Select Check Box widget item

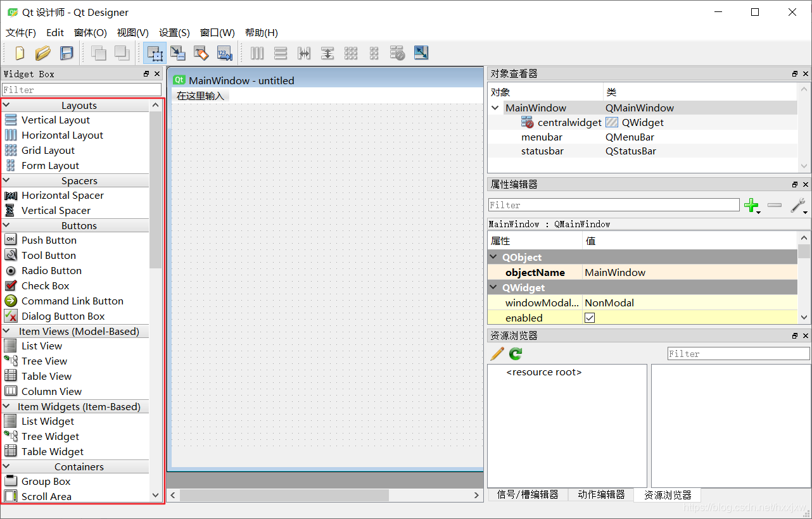click(46, 285)
